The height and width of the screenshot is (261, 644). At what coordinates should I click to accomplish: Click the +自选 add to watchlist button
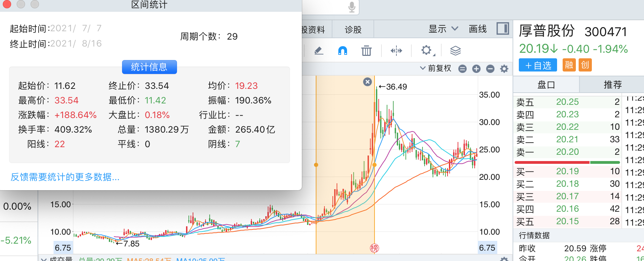pos(538,65)
